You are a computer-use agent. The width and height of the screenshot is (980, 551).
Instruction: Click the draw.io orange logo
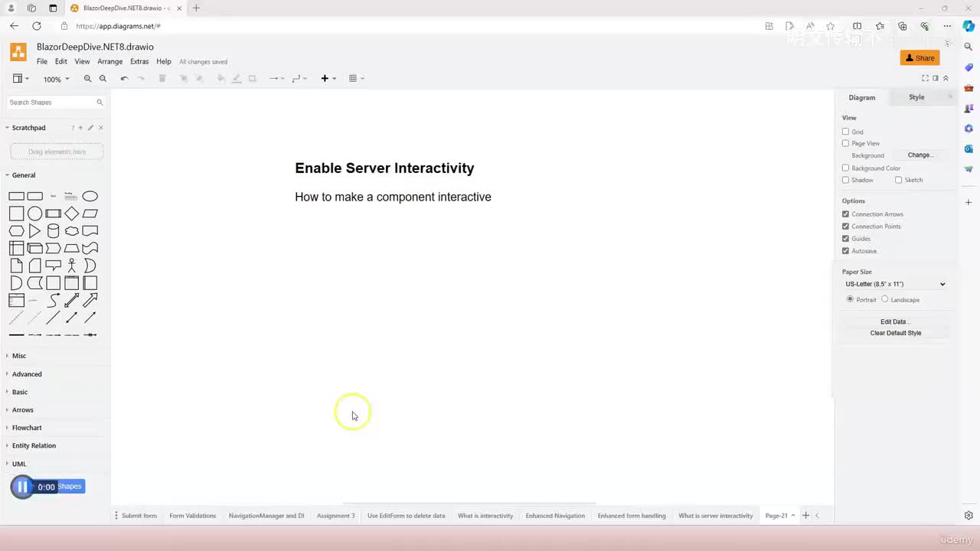[18, 52]
